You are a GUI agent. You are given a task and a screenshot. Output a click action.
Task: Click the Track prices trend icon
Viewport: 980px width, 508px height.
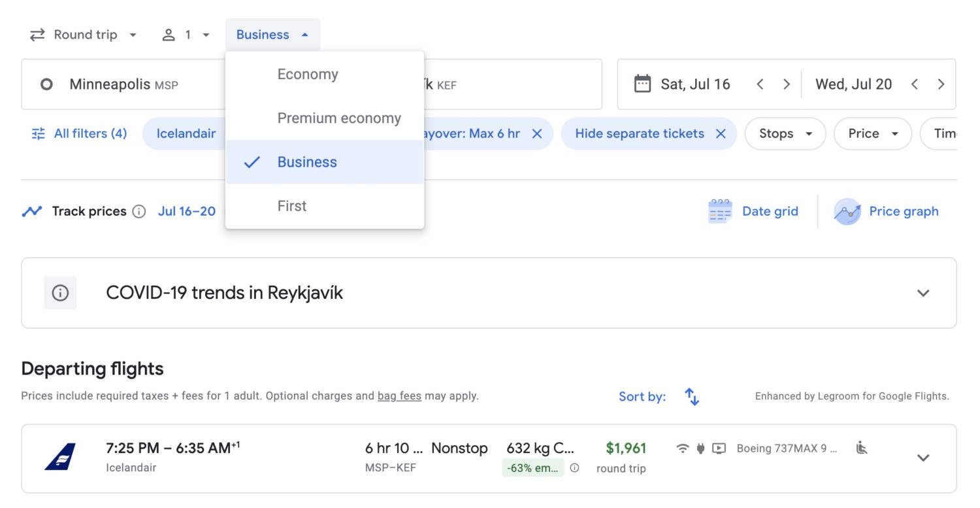tap(31, 211)
